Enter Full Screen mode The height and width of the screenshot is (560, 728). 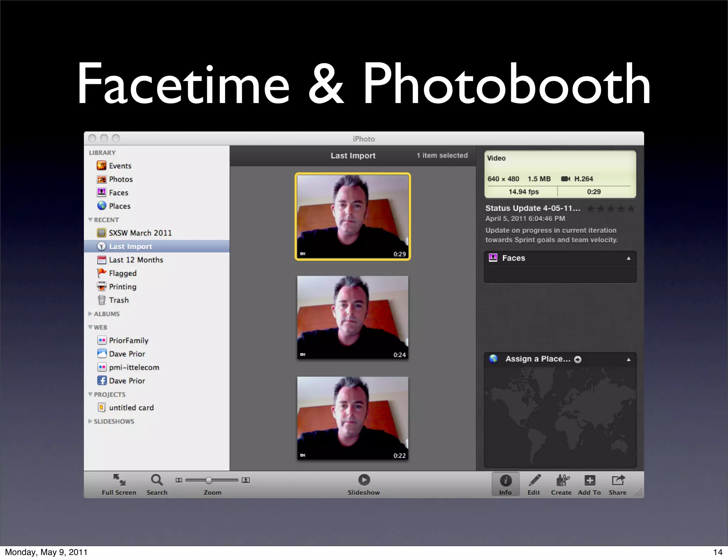[x=119, y=484]
